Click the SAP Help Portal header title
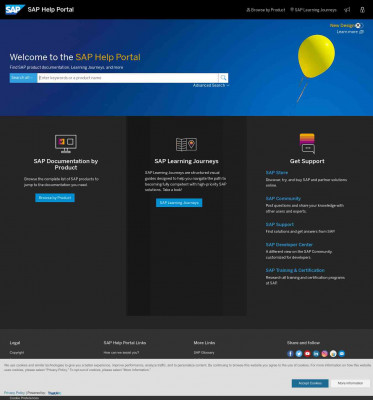This screenshot has height=400, width=373. pyautogui.click(x=51, y=10)
